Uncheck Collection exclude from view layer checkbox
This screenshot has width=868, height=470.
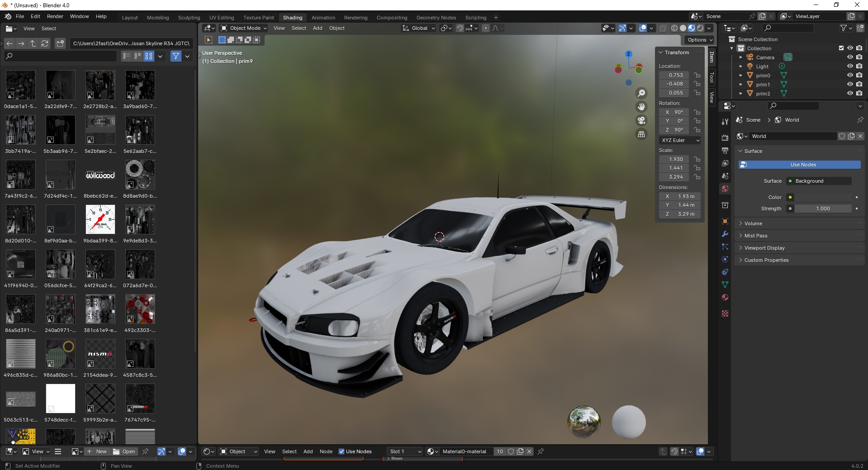point(841,48)
